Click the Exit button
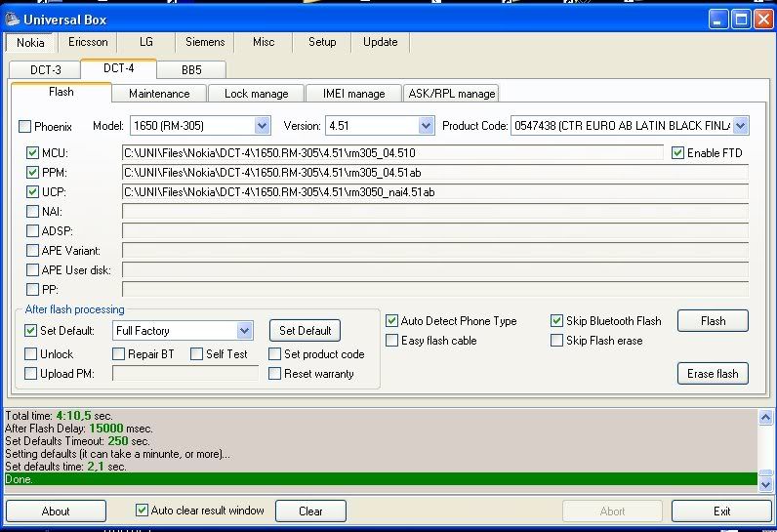Screen dimensions: 777x532 point(722,512)
